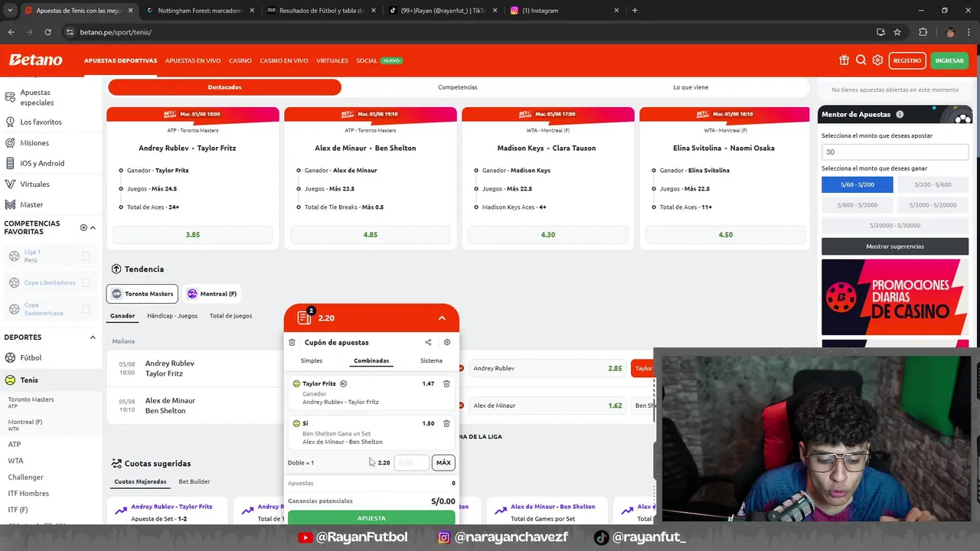The image size is (980, 551).
Task: Click the info icon beside Mentor de Apuestas
Action: 900,114
